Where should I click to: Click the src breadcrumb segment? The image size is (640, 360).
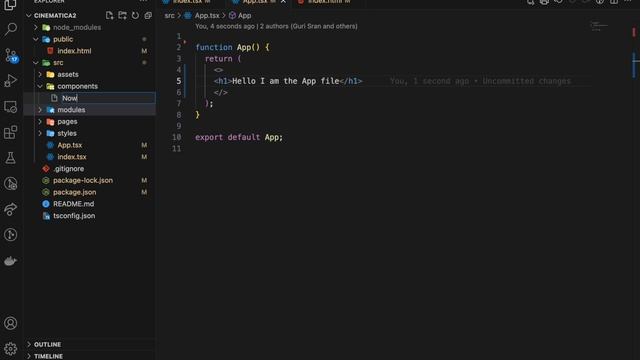tap(169, 16)
